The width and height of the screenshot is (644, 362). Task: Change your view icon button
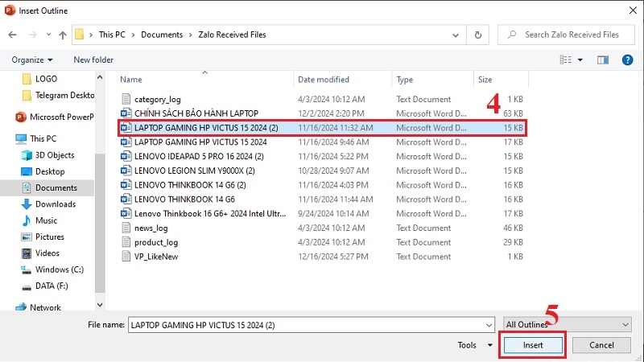click(x=566, y=60)
